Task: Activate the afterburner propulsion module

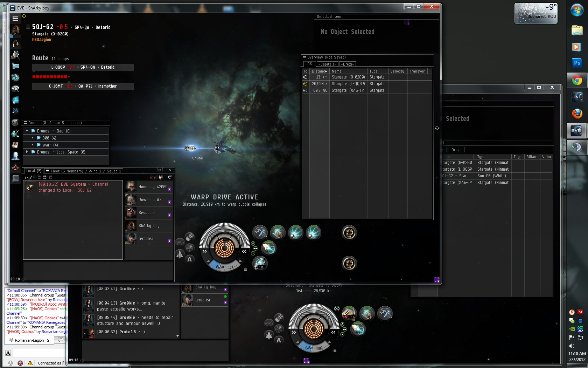Action: [269, 248]
